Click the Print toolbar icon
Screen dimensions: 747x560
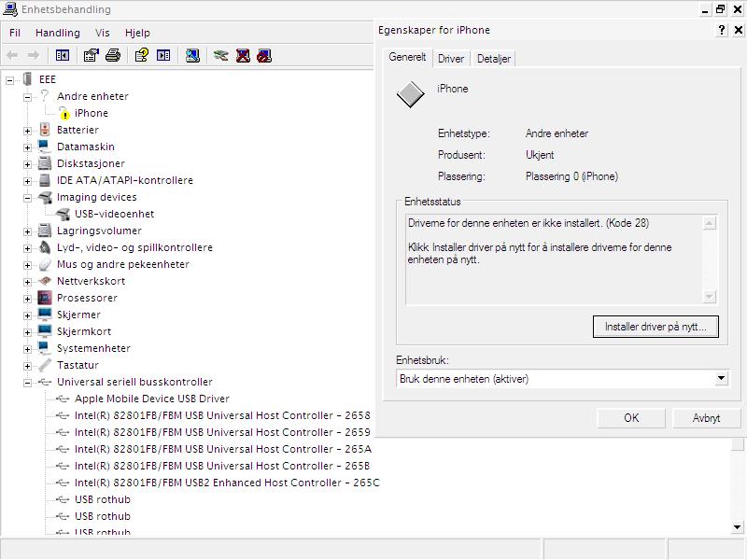tap(113, 56)
